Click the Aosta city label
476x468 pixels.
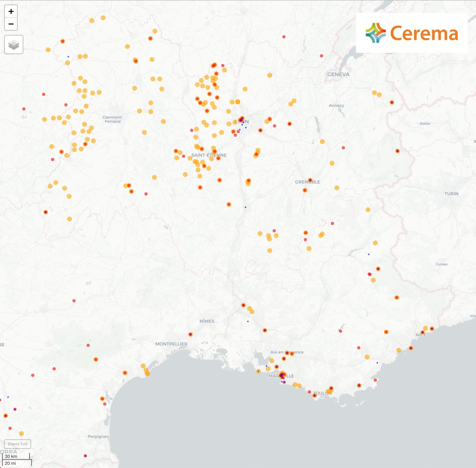(x=424, y=123)
